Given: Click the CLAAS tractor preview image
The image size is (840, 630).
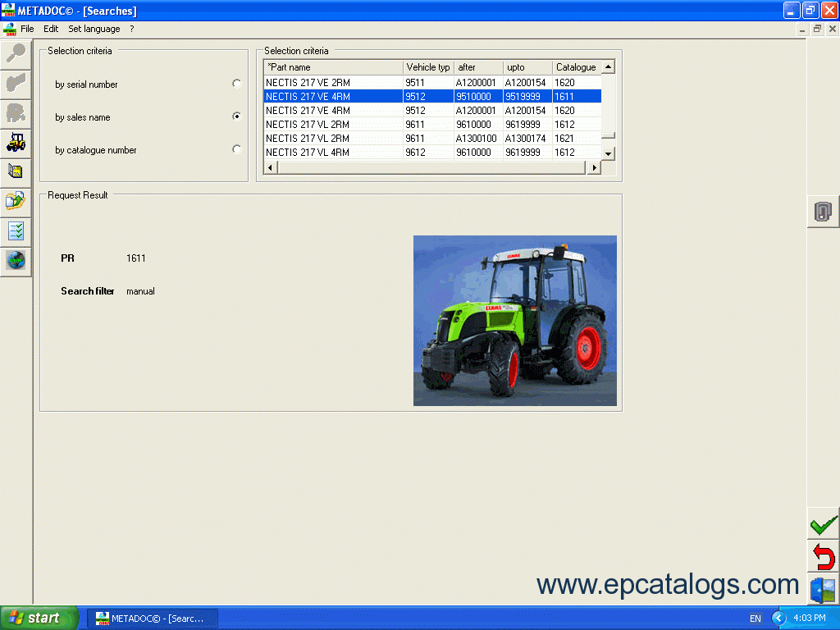Looking at the screenshot, I should [x=515, y=321].
